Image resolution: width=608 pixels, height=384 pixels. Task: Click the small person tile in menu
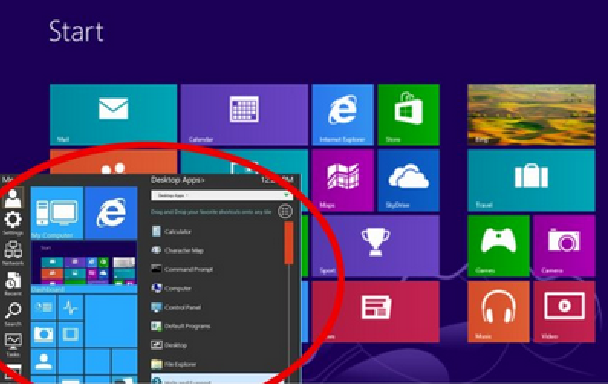click(x=43, y=361)
